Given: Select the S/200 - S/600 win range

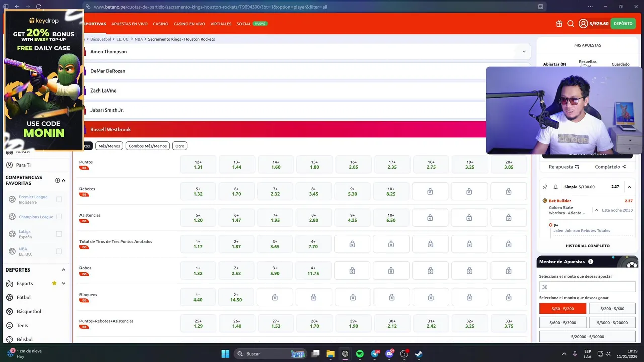Looking at the screenshot, I should pyautogui.click(x=612, y=309).
